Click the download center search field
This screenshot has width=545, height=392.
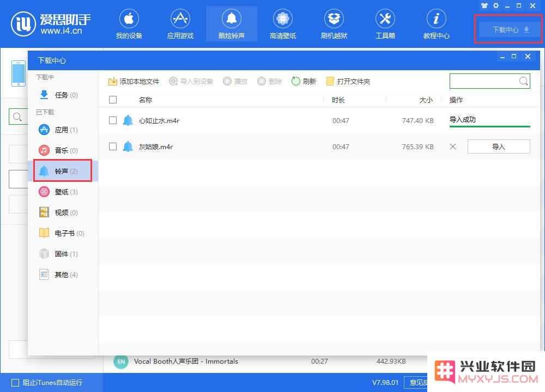tap(490, 81)
